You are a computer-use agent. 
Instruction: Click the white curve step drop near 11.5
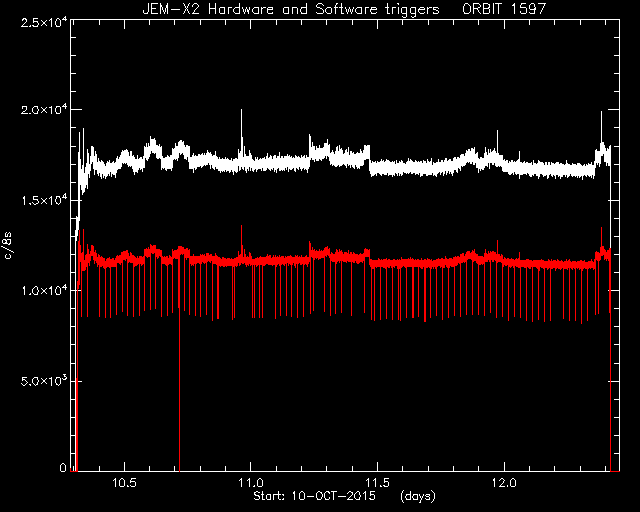coord(370,161)
